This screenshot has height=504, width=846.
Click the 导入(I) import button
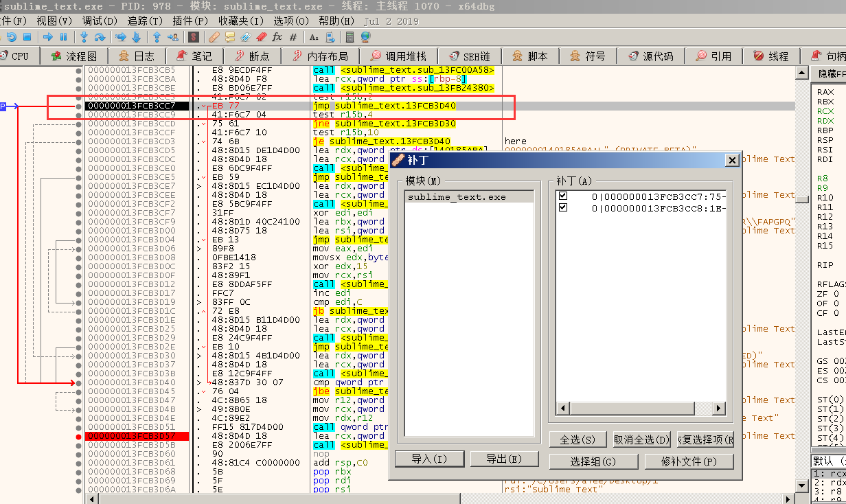pos(429,459)
